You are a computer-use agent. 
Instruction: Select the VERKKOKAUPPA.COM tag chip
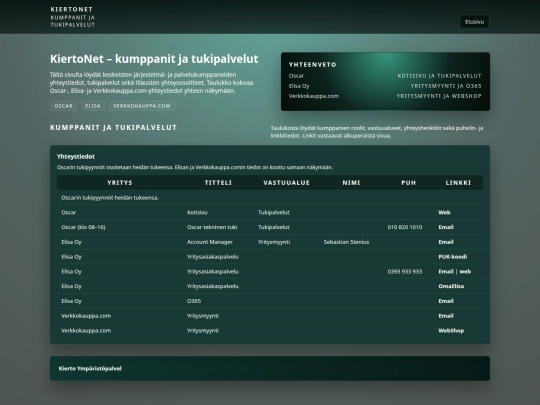tap(142, 106)
